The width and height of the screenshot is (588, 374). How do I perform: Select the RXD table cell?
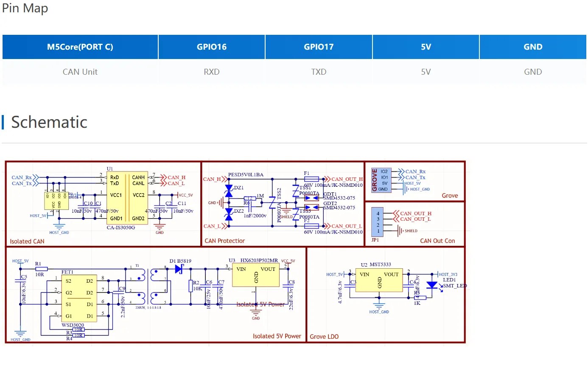212,72
